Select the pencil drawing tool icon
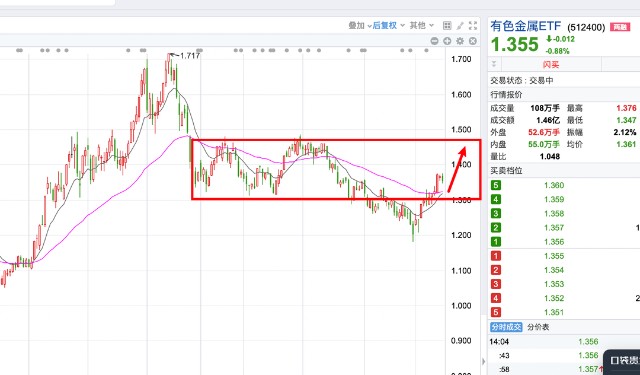Viewport: 640px width, 375px height. coord(460,26)
